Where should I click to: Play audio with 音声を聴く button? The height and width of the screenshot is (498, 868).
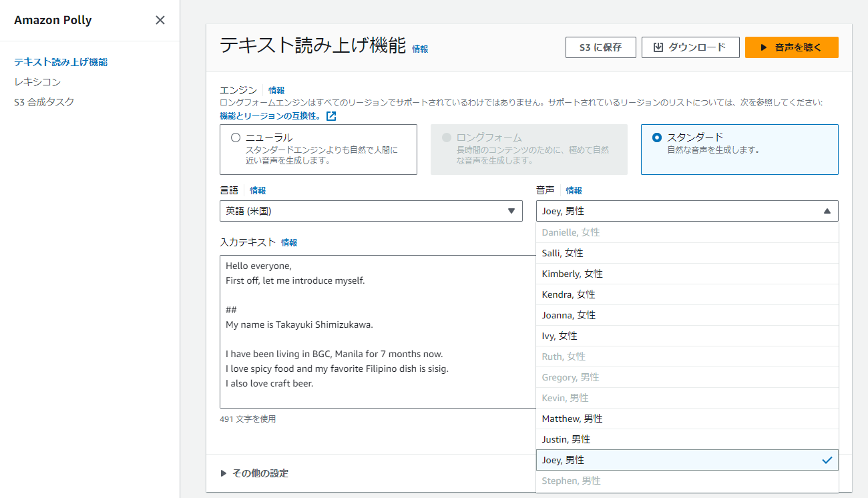tap(792, 47)
